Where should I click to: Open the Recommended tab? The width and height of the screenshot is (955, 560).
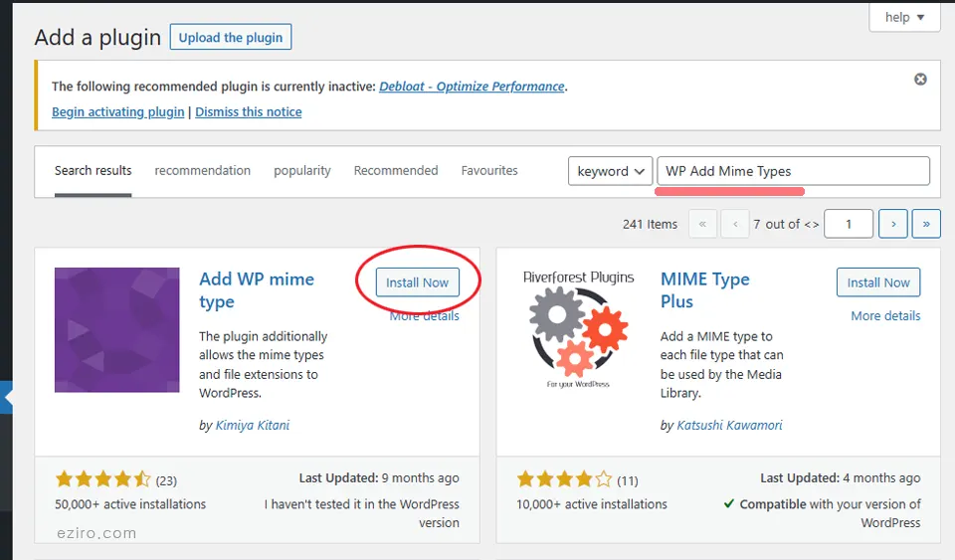[x=396, y=171]
